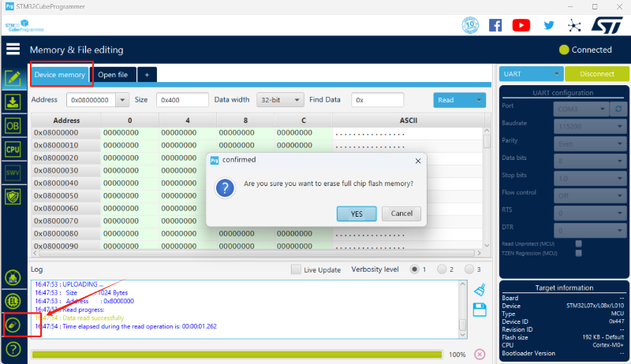This screenshot has height=364, width=631.
Task: Open Port COM3 dropdown
Action: click(x=581, y=109)
